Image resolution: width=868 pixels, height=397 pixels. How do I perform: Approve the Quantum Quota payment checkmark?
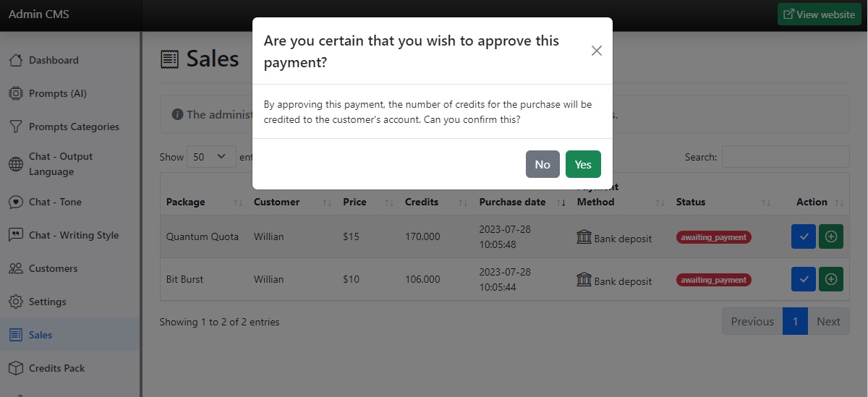tap(804, 237)
